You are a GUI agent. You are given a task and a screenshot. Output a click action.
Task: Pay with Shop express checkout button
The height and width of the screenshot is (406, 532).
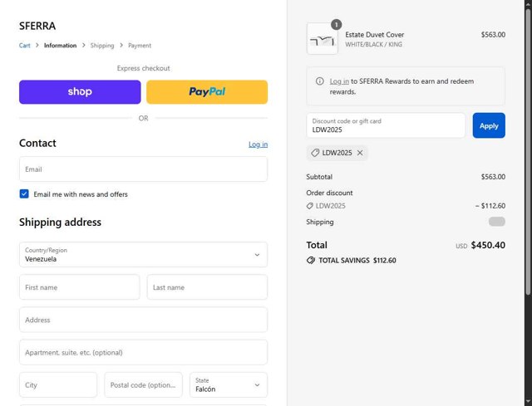(x=80, y=92)
